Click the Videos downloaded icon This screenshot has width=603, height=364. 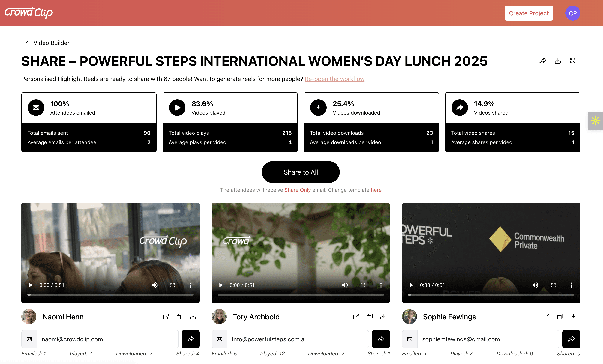pyautogui.click(x=318, y=108)
